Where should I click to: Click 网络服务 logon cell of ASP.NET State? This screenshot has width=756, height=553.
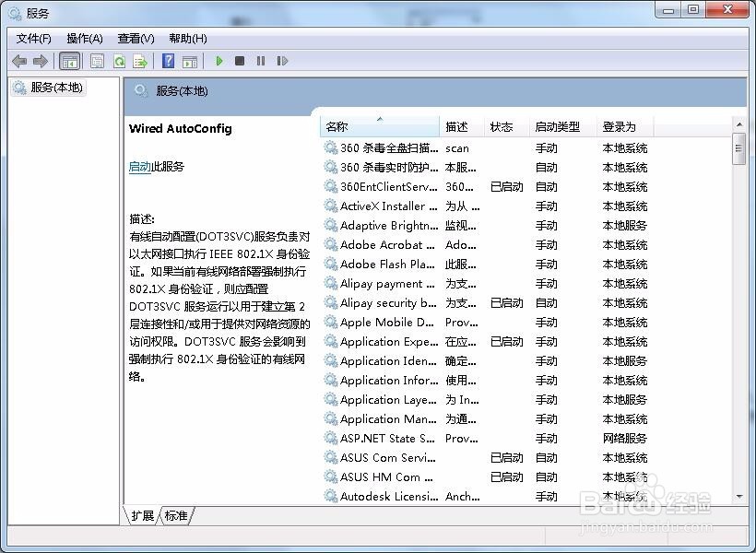pyautogui.click(x=625, y=439)
